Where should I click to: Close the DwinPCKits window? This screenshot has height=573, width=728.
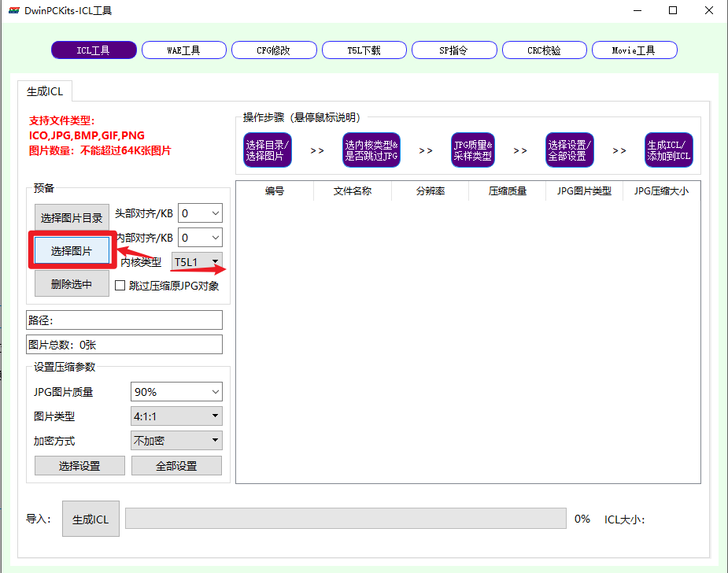pos(709,10)
